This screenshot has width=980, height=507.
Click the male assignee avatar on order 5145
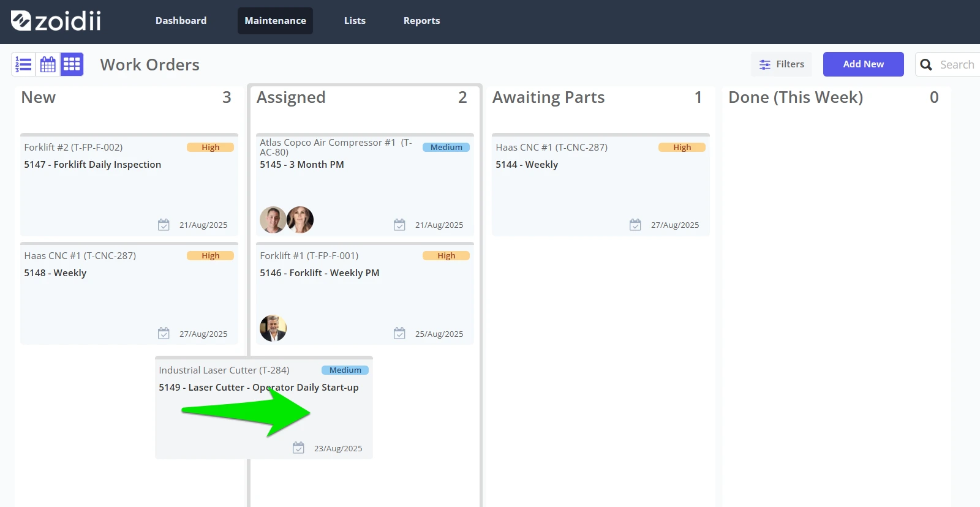tap(273, 220)
